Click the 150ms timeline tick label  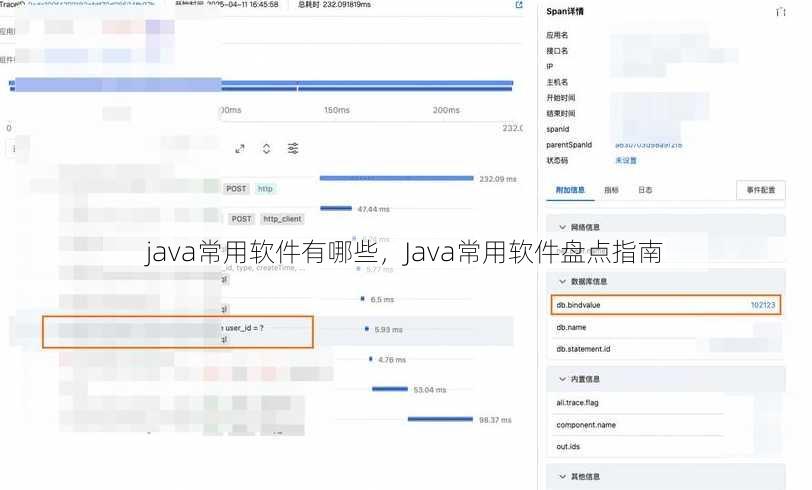[x=337, y=110]
